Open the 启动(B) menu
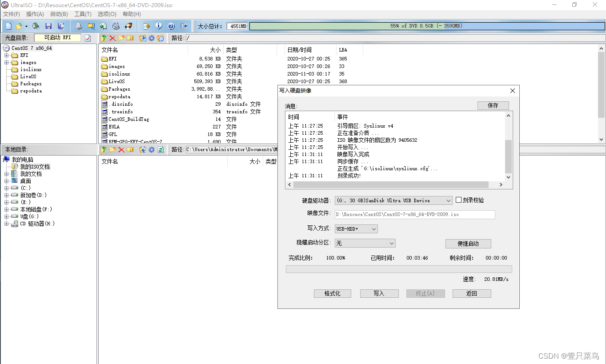Viewport: 606px width, 364px height. 59,14
